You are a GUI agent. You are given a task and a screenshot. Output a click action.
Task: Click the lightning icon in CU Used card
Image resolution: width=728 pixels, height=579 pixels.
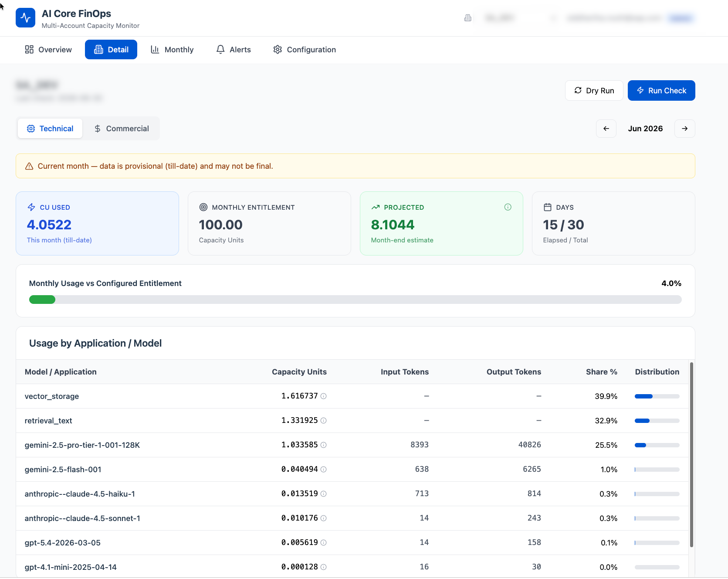coord(31,207)
